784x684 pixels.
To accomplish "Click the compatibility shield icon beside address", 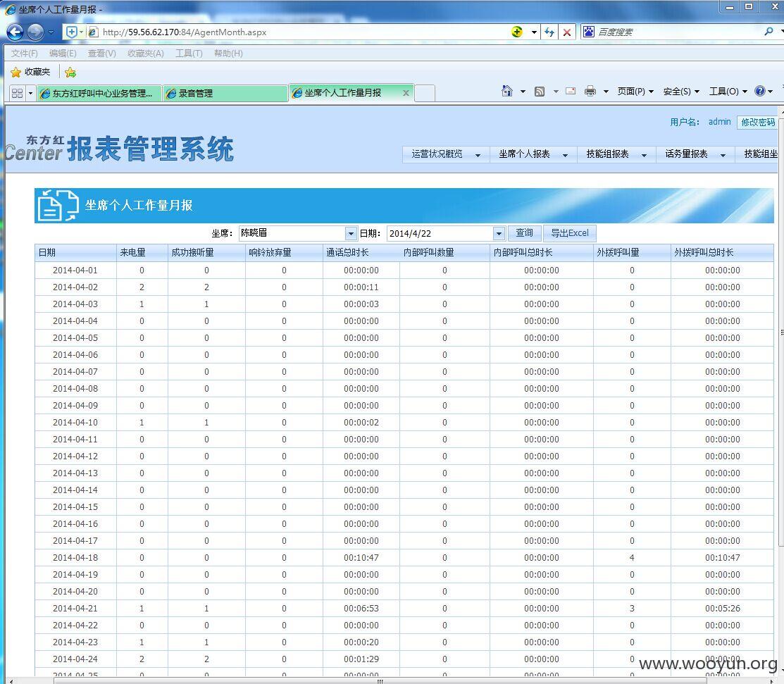I will (x=72, y=32).
